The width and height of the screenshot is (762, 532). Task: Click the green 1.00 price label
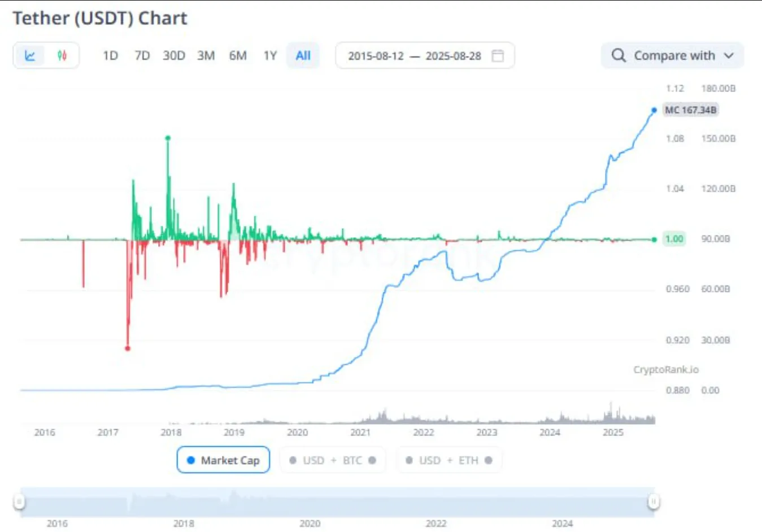point(674,239)
